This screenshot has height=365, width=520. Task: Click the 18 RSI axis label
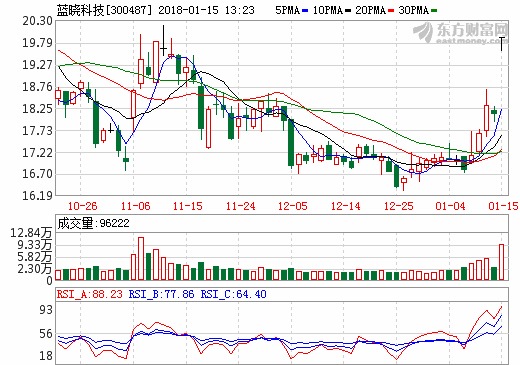[46, 356]
